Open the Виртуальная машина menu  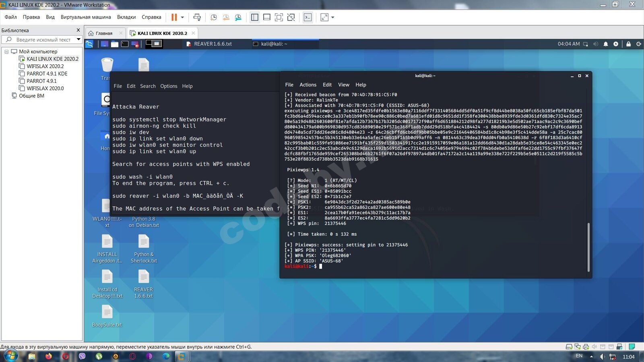(x=86, y=17)
